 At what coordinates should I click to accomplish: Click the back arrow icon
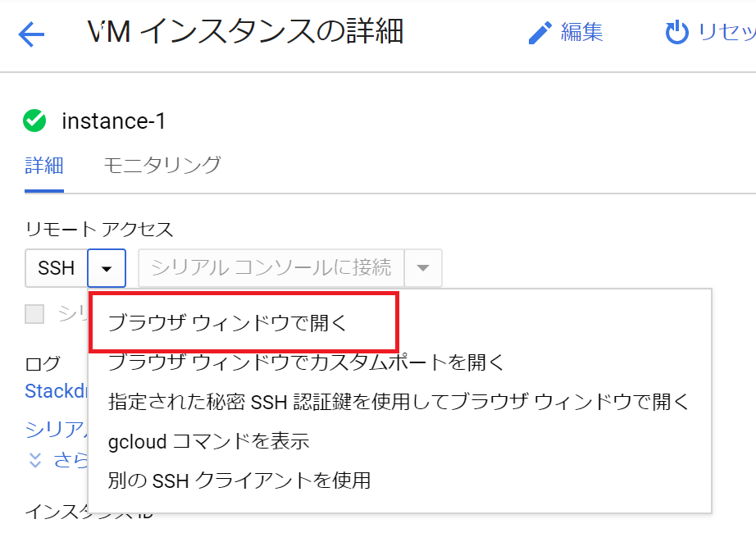[30, 34]
